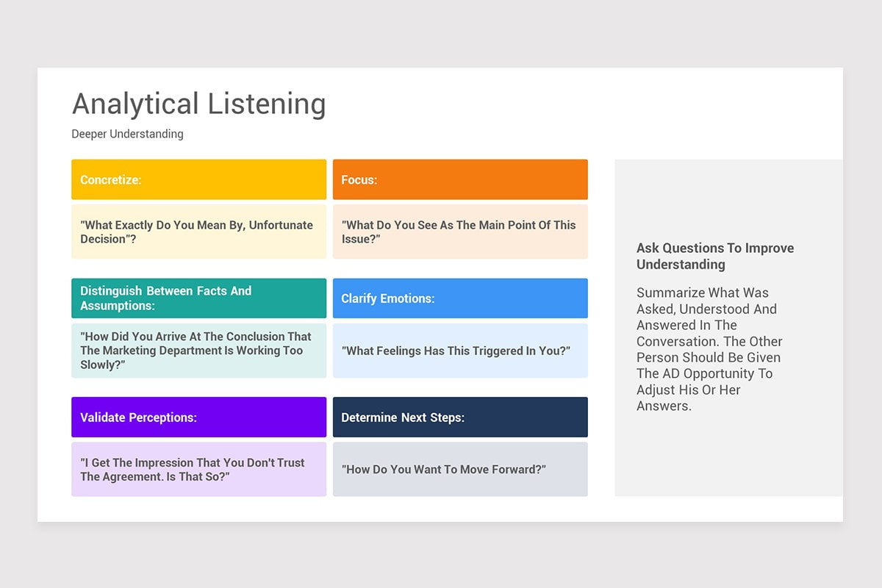The width and height of the screenshot is (882, 588).
Task: Select the 'Ask Questions To Improve Understanding' heading
Action: 715,257
